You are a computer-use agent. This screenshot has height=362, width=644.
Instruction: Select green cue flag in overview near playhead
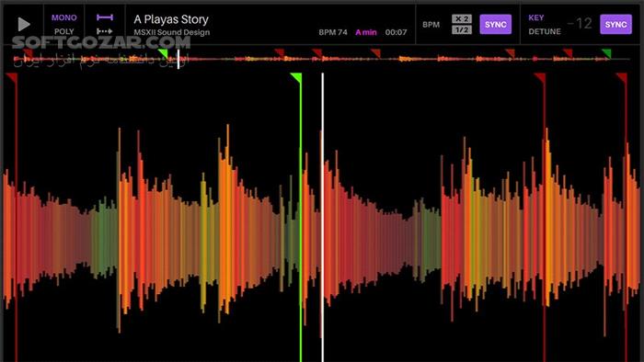(x=163, y=53)
